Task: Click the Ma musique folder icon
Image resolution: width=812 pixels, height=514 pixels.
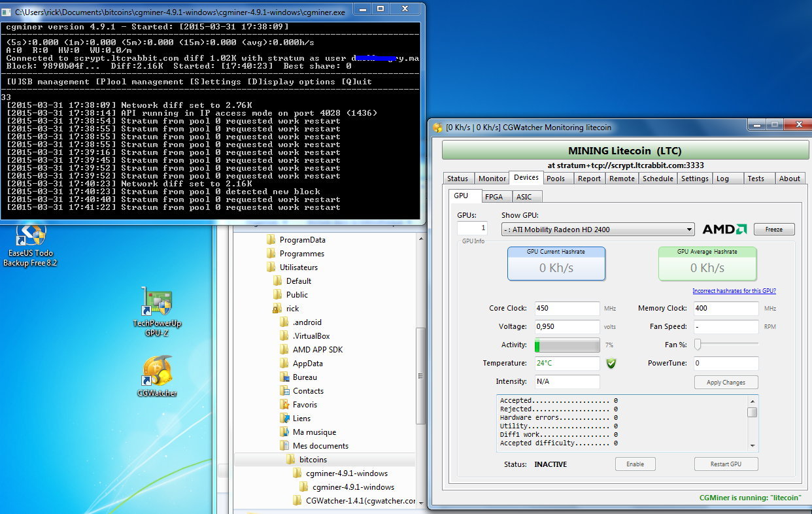Action: (284, 432)
